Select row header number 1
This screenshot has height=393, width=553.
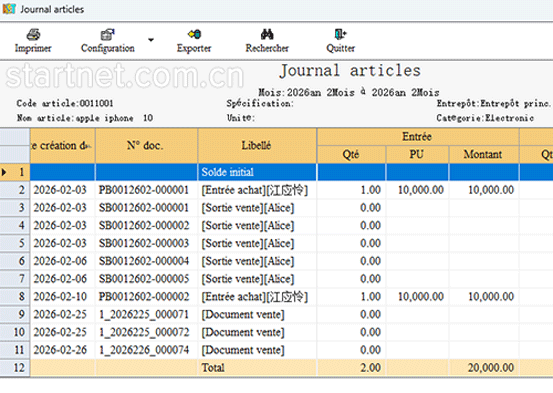pos(15,172)
